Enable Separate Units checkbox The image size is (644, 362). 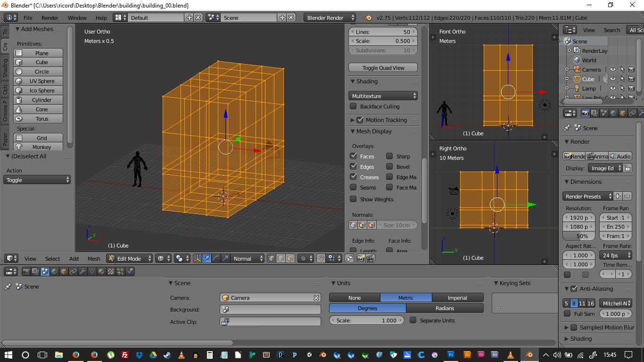point(413,321)
